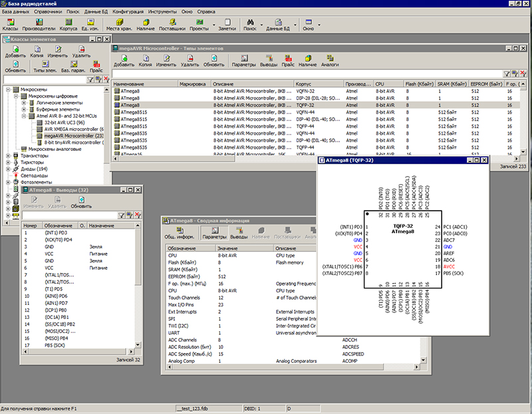This screenshot has width=532, height=414.
Task: Open Аналоги in megaAVR Типы элементов window
Action: tap(330, 61)
